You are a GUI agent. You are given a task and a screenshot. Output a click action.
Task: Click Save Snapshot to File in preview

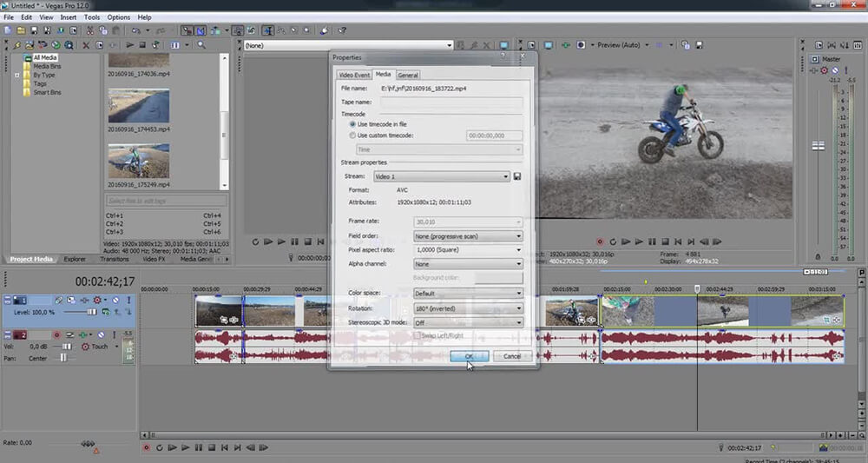click(x=699, y=45)
